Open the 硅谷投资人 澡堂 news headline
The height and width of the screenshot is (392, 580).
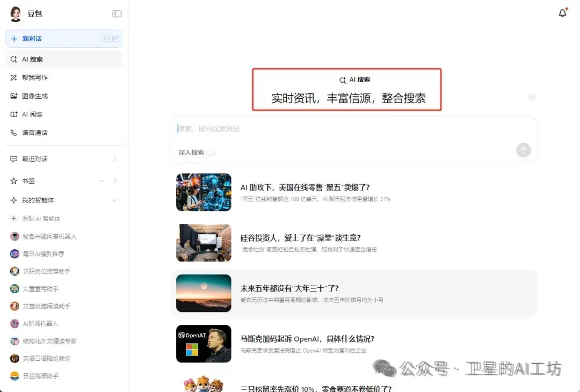(x=300, y=238)
